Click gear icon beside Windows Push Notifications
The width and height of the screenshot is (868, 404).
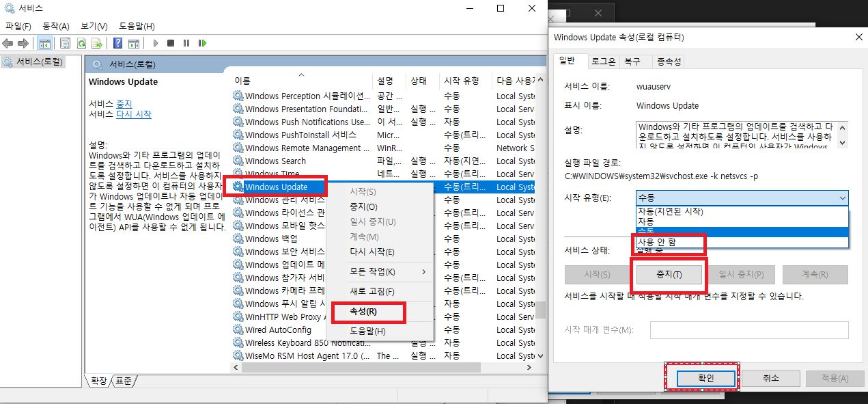point(238,122)
